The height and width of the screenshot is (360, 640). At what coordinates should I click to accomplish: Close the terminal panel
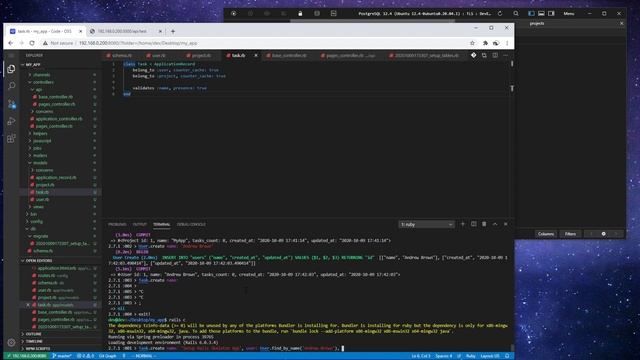[x=505, y=224]
